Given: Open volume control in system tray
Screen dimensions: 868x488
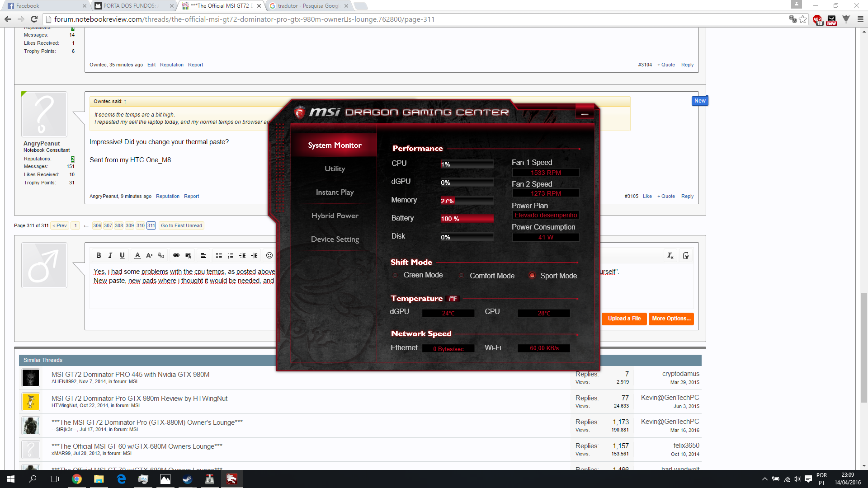Looking at the screenshot, I should 797,479.
